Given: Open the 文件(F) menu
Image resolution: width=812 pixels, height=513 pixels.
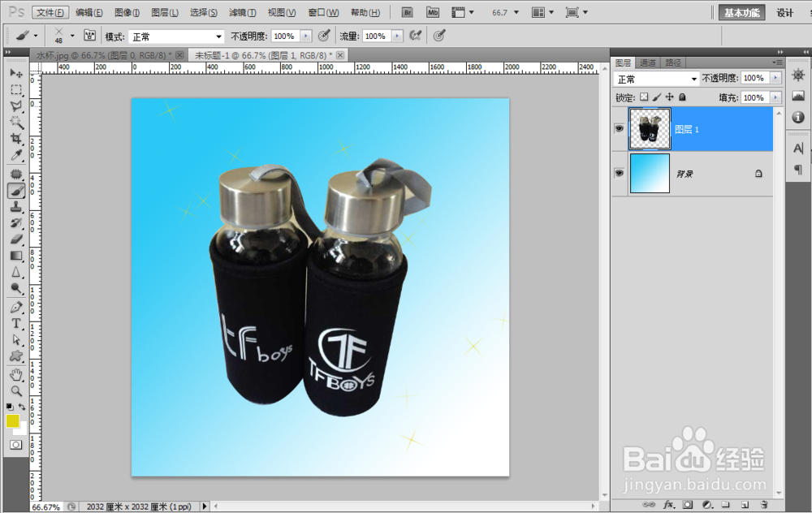Looking at the screenshot, I should coord(50,12).
